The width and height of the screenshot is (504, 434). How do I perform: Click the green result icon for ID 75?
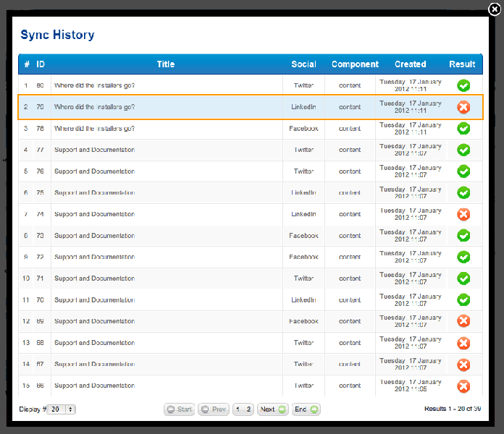[x=463, y=193]
